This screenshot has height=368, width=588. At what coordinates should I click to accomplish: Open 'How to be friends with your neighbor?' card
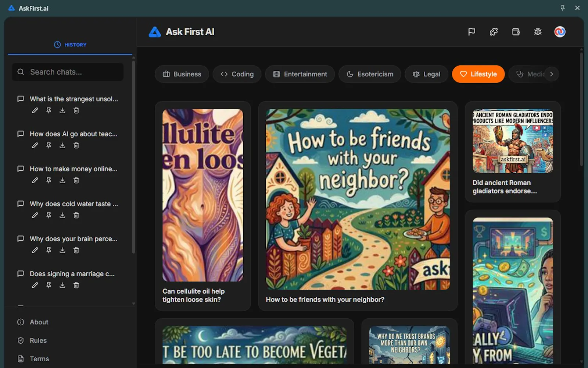tap(358, 206)
